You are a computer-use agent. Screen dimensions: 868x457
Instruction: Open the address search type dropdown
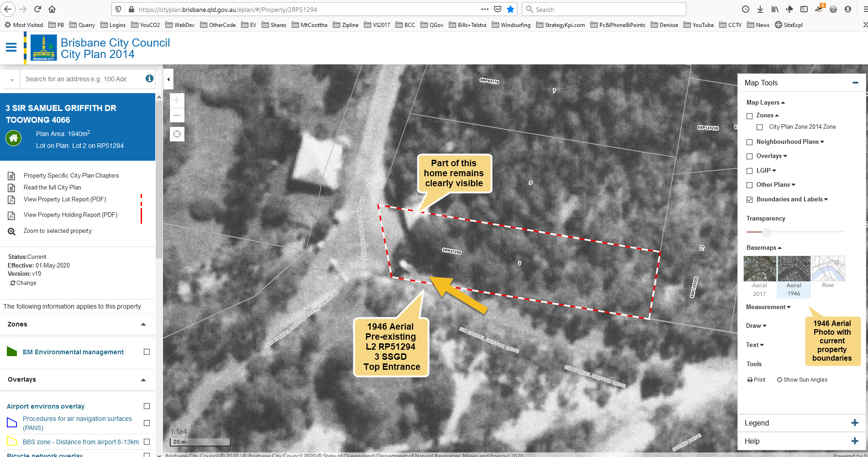tap(12, 79)
